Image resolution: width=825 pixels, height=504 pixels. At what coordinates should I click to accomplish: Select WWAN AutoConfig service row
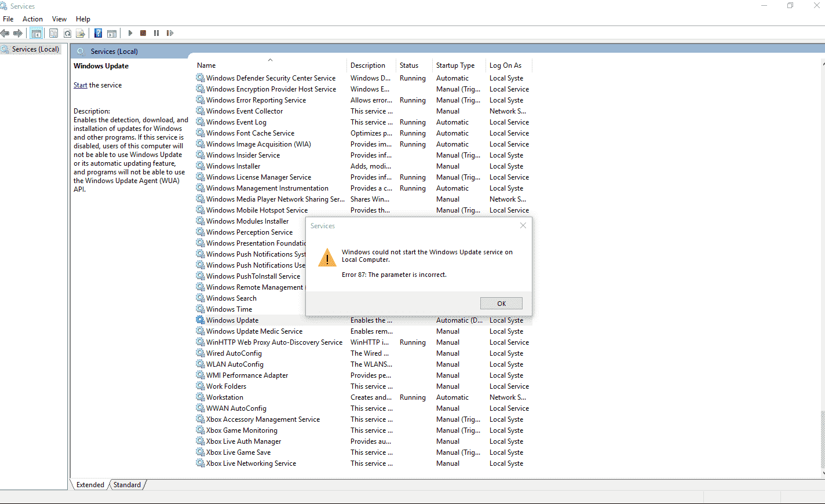point(363,408)
